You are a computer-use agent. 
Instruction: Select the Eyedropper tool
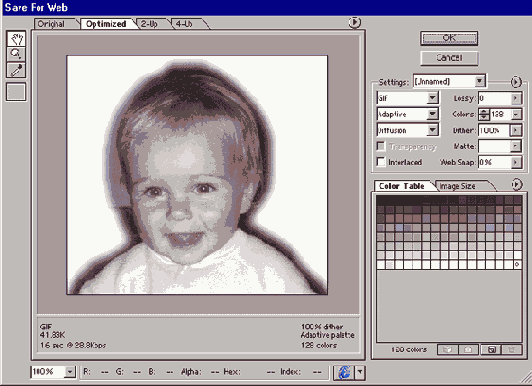[x=16, y=70]
